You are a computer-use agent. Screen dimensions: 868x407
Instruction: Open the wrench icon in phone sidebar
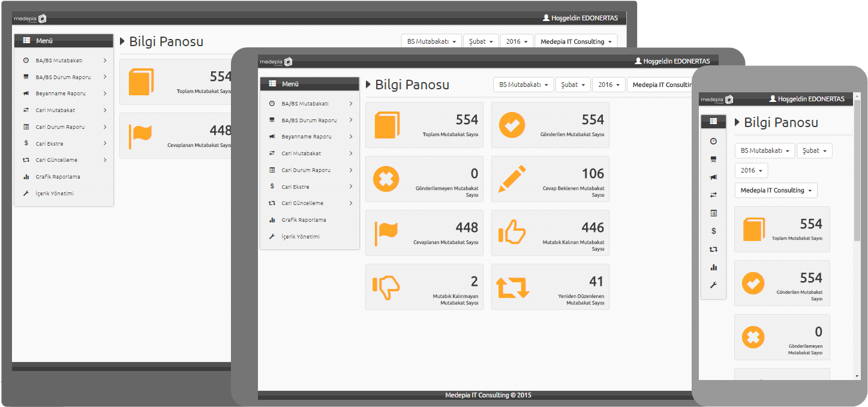713,285
